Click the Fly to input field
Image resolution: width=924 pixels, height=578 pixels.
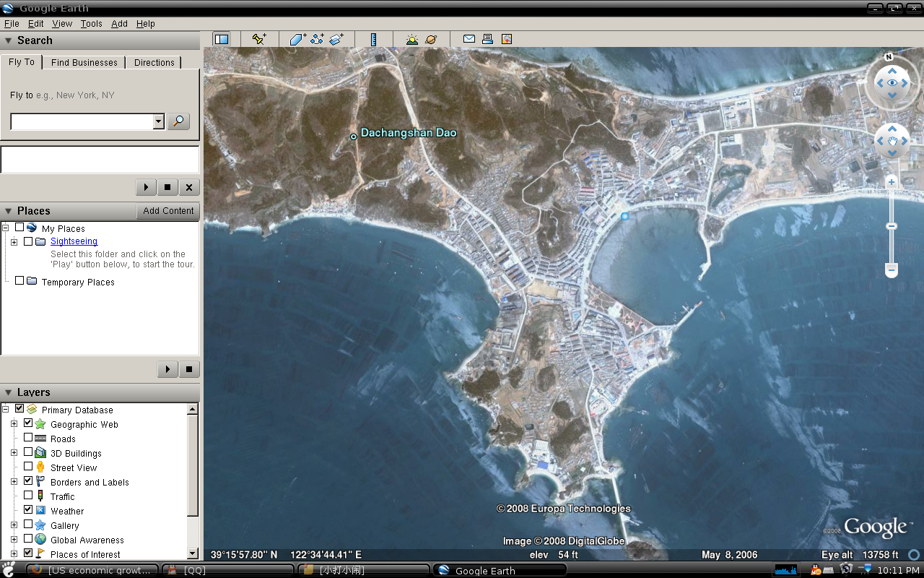(82, 121)
